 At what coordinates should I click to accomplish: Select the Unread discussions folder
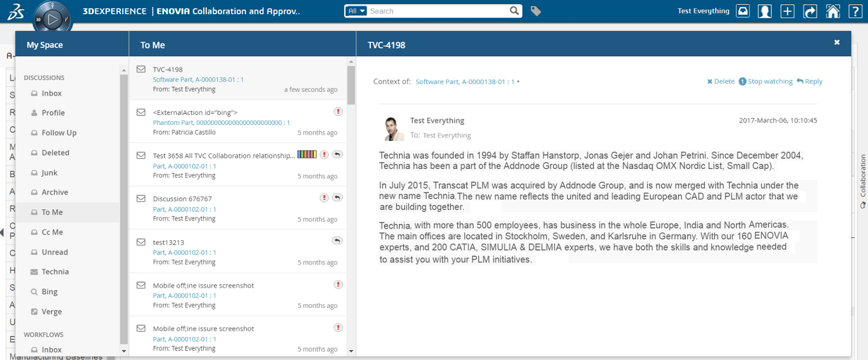pos(56,253)
